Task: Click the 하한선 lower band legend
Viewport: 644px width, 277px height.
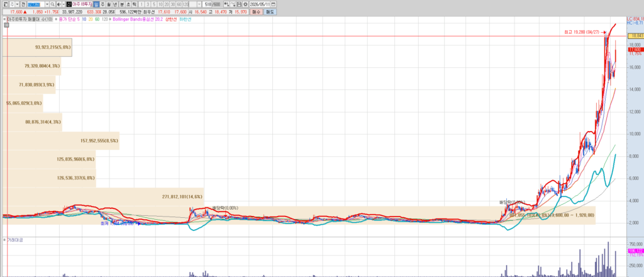Action: pyautogui.click(x=185, y=20)
